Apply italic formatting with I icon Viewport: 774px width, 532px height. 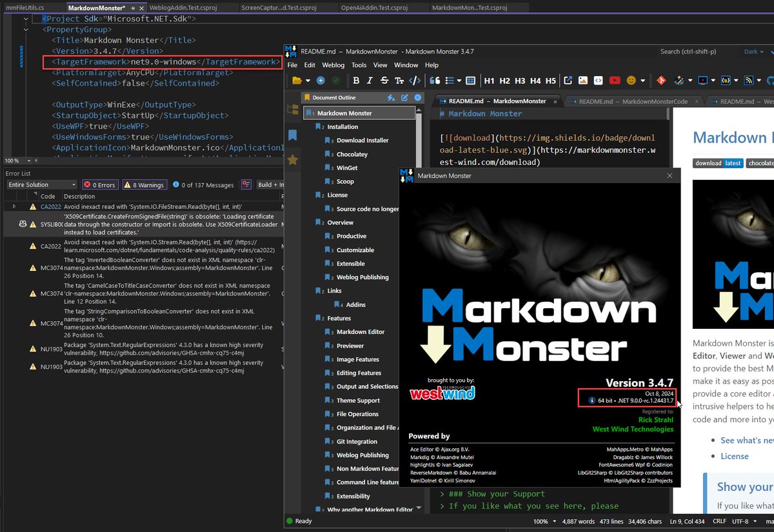point(370,81)
